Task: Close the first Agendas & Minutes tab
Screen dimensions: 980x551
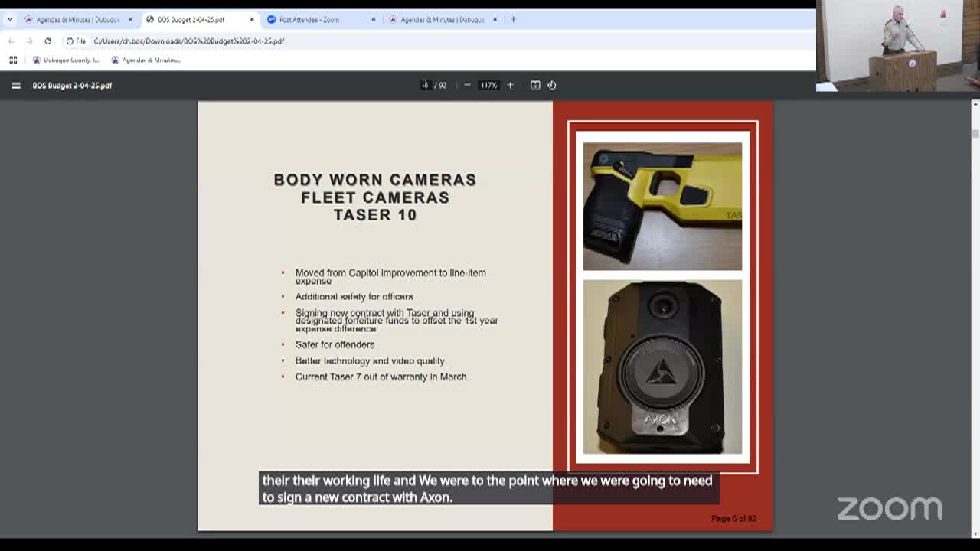Action: click(130, 20)
